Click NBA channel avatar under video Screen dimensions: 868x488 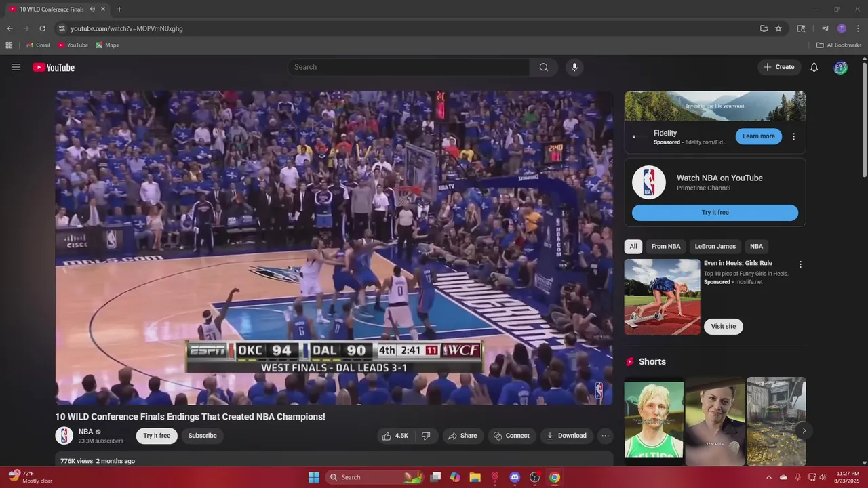coord(64,436)
